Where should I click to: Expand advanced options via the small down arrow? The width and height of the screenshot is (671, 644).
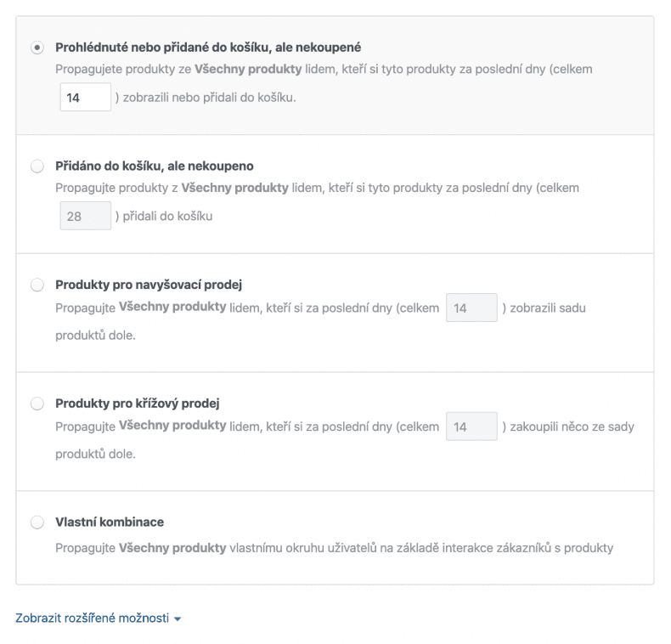tap(178, 619)
